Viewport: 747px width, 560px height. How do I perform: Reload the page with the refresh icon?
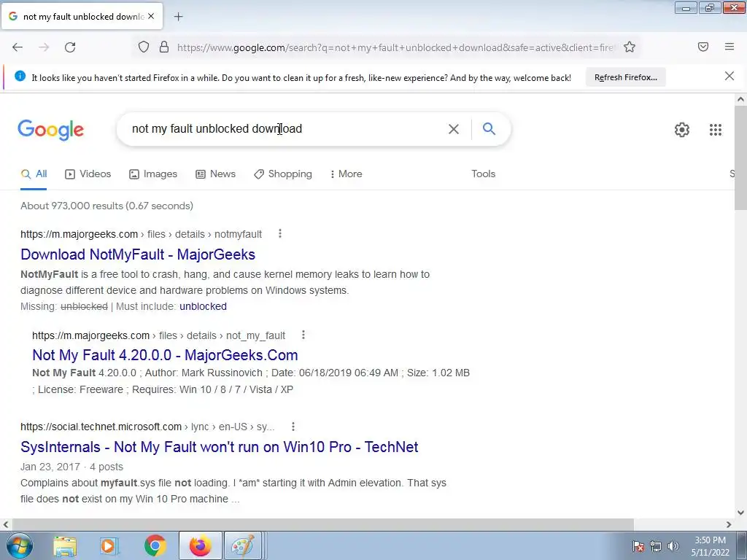pos(70,47)
